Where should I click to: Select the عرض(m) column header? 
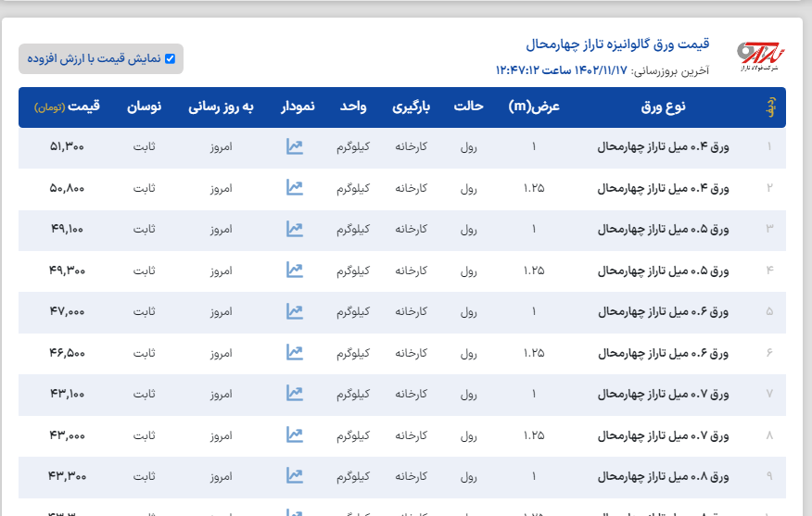pyautogui.click(x=534, y=107)
